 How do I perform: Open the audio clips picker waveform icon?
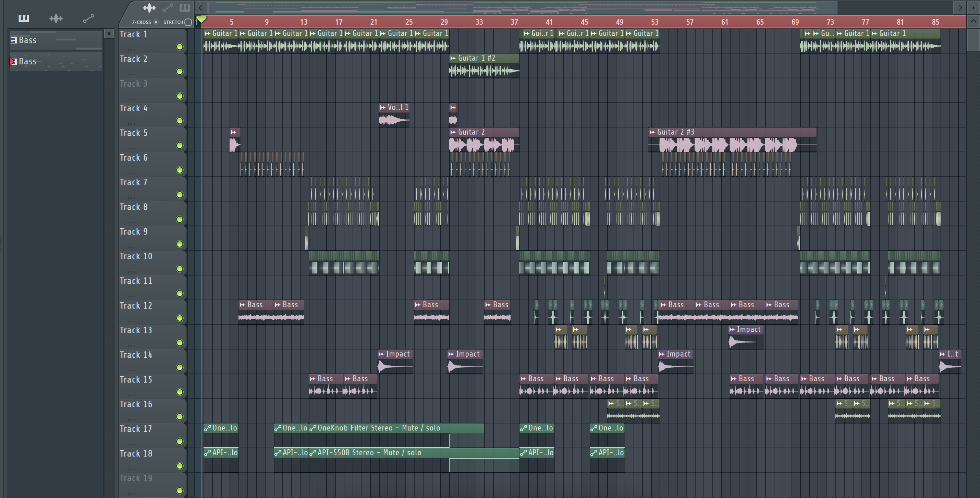coord(56,18)
